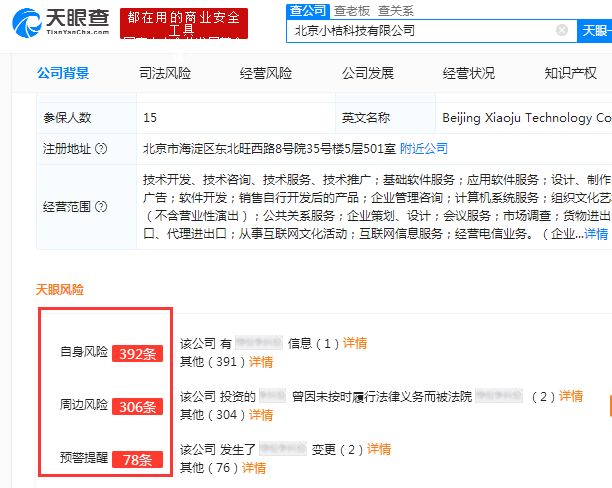Click the 参保人数 label cell
Viewport: 612px width, 488px height.
coord(86,118)
